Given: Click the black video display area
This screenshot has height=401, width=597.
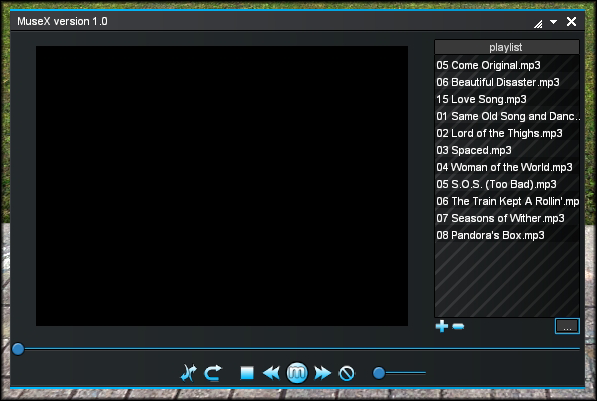Looking at the screenshot, I should (222, 186).
